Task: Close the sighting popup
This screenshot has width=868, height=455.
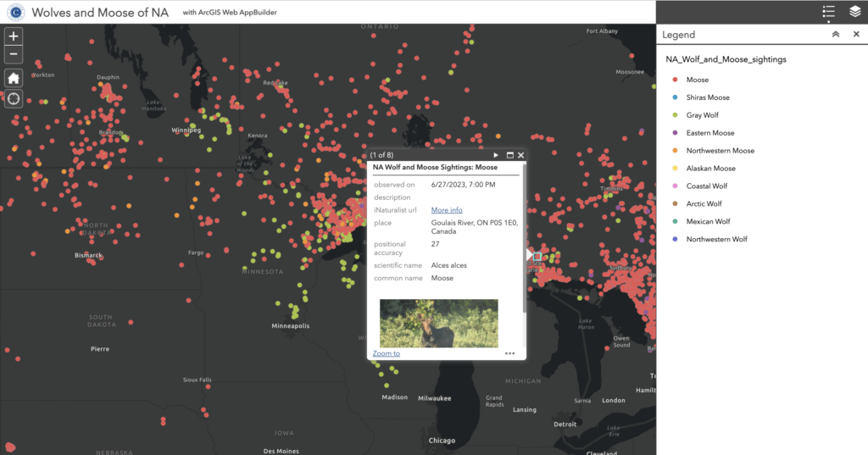Action: [x=521, y=155]
